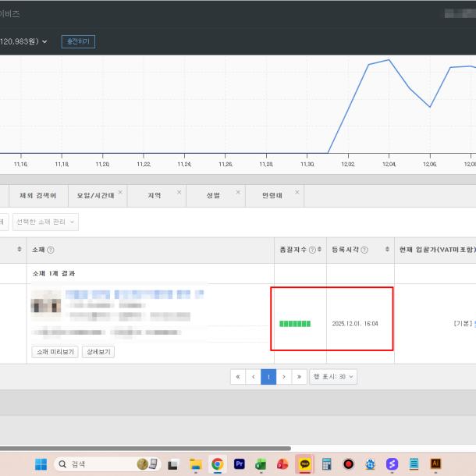Click the 소재 미리보기 button
The width and height of the screenshot is (476, 476).
[x=54, y=352]
